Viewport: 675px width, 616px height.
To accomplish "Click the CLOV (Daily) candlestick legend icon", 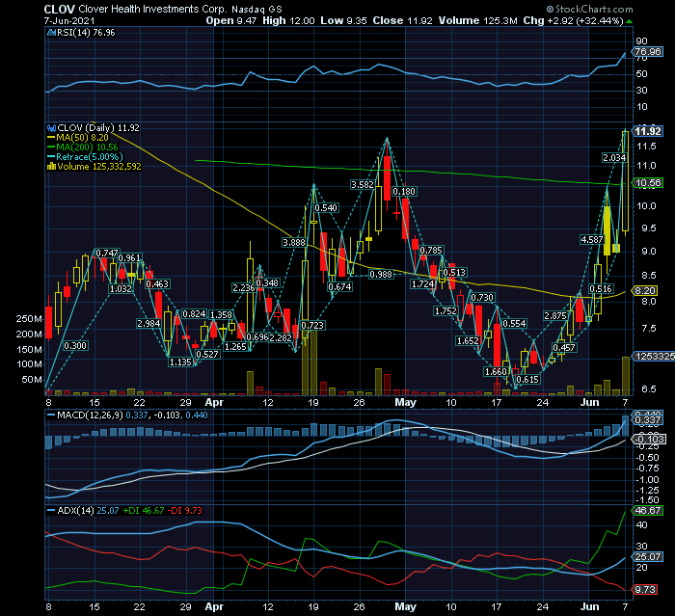I will pyautogui.click(x=51, y=128).
